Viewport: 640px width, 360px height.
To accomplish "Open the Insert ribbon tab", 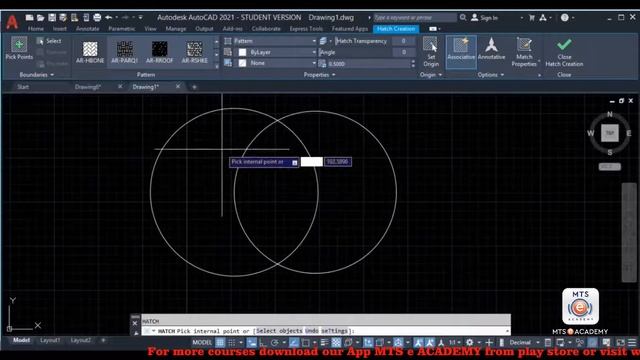I will tap(60, 29).
